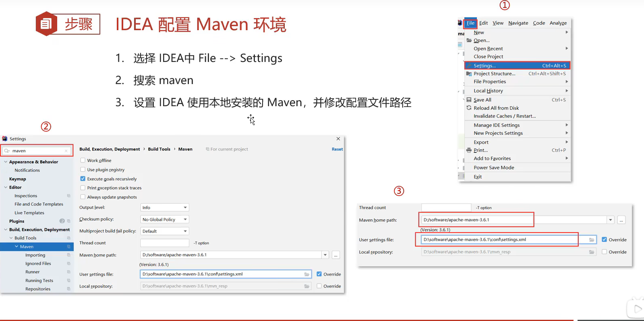
Task: Toggle Work offline checkbox
Action: (83, 160)
